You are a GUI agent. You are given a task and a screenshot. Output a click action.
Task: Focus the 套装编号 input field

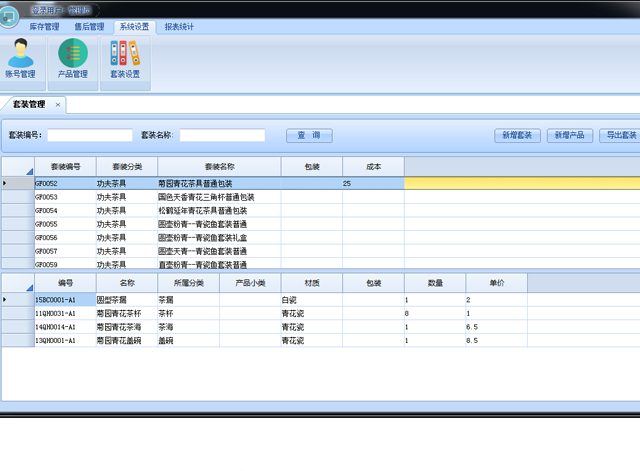pyautogui.click(x=90, y=135)
